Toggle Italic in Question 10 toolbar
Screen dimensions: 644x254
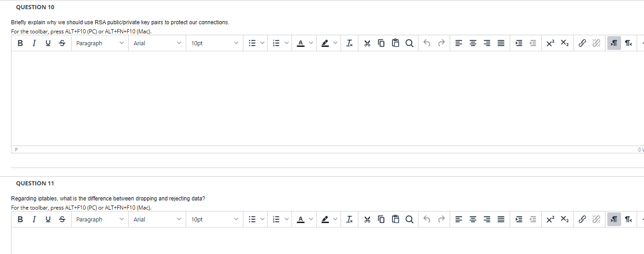(34, 43)
